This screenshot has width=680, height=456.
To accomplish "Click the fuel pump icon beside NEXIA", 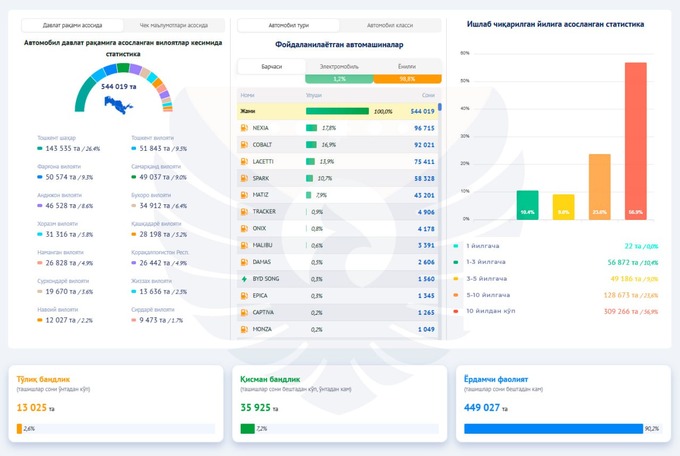I will 244,128.
